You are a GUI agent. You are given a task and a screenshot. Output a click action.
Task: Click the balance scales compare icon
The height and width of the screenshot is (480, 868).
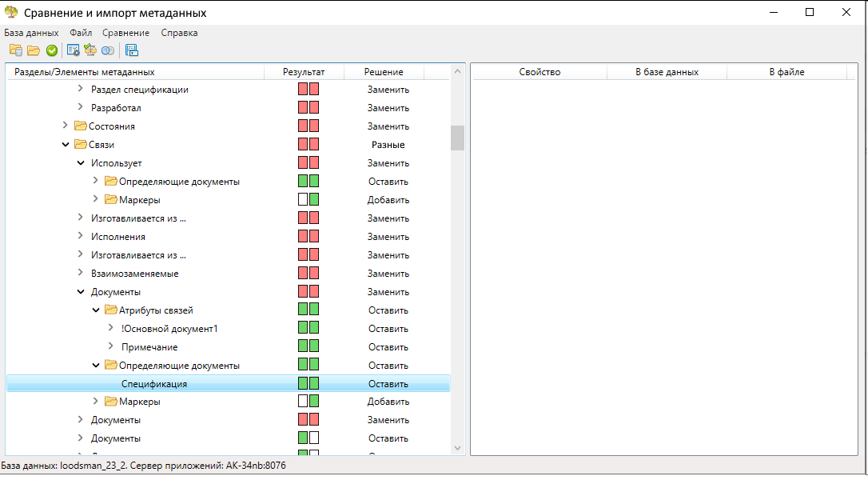[90, 50]
